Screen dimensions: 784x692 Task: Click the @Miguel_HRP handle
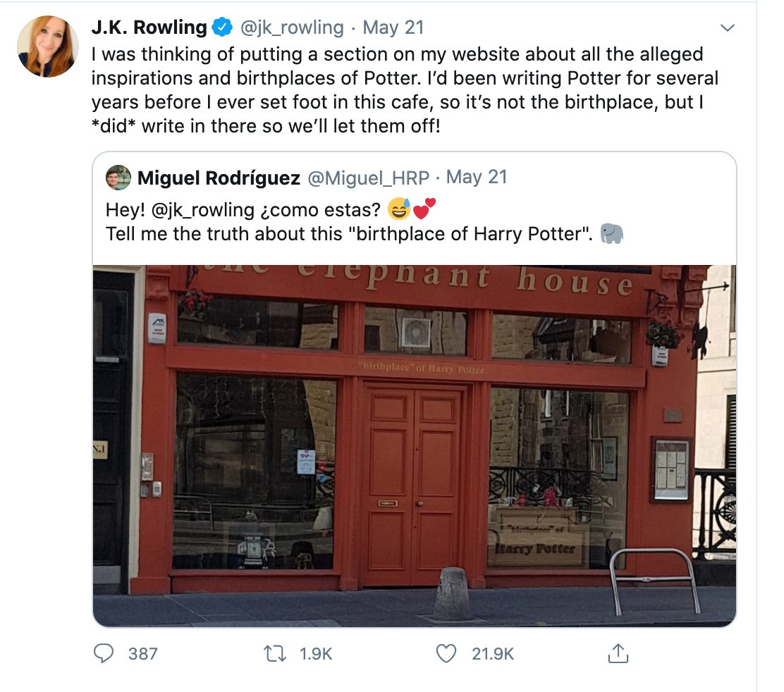click(x=368, y=178)
